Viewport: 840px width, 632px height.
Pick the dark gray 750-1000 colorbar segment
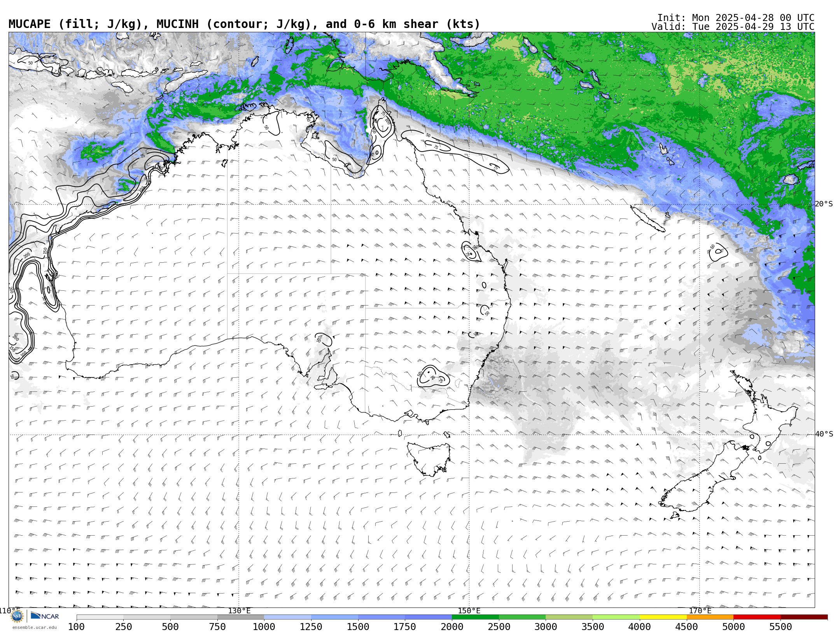pos(241,617)
